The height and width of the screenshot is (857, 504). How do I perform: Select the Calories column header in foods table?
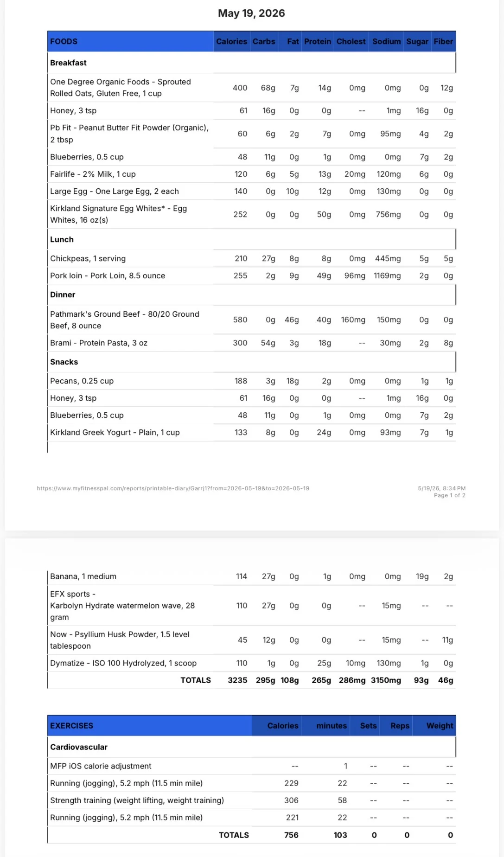[x=231, y=41]
